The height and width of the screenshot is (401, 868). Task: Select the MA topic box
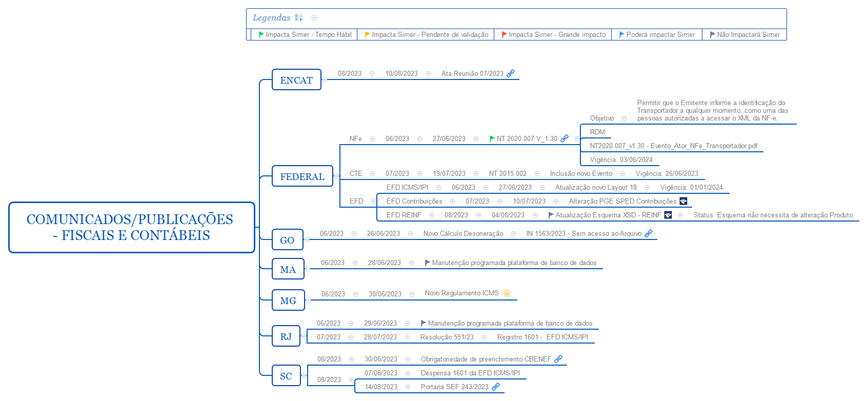tap(288, 269)
